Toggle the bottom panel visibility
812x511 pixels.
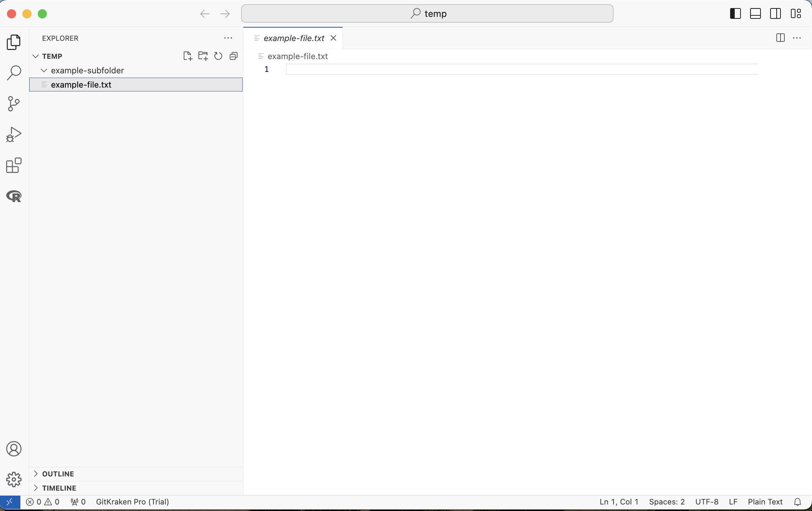755,14
